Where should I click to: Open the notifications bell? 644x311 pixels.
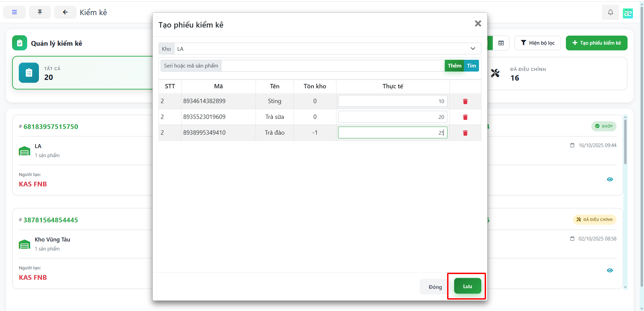pos(610,12)
